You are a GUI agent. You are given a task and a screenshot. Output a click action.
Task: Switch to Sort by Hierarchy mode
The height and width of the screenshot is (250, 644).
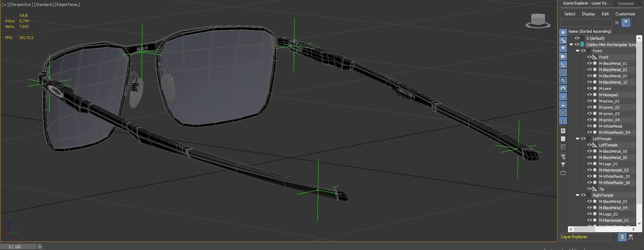coord(631,237)
